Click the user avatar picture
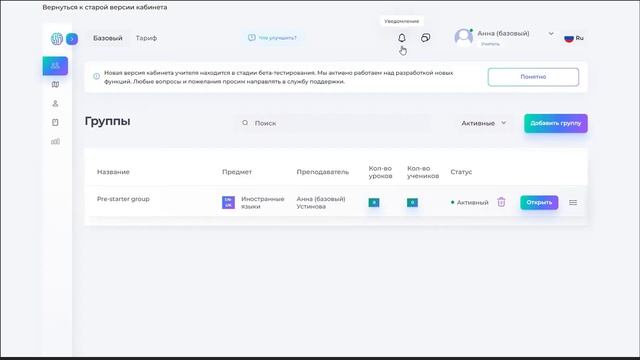 click(464, 38)
